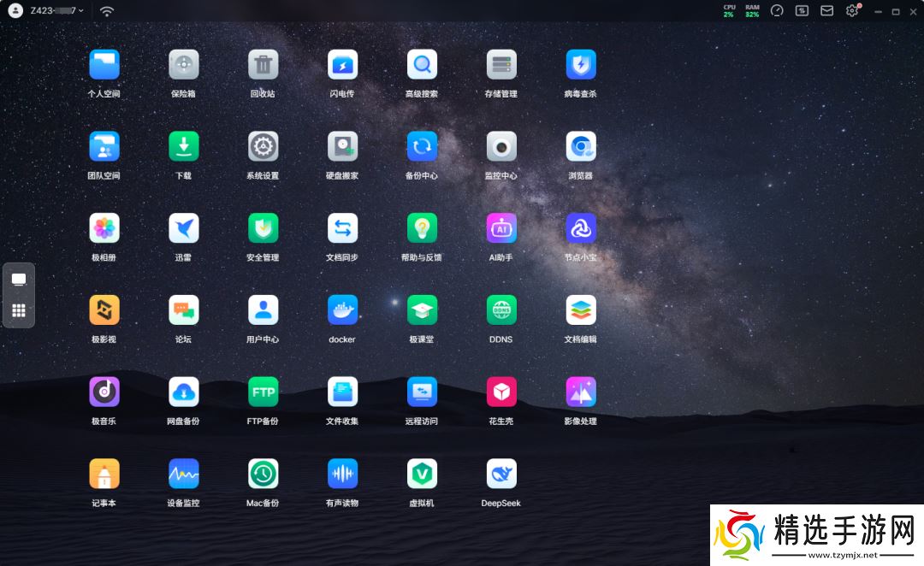Launch the DeepSeek application
This screenshot has height=566, width=924.
click(x=501, y=474)
